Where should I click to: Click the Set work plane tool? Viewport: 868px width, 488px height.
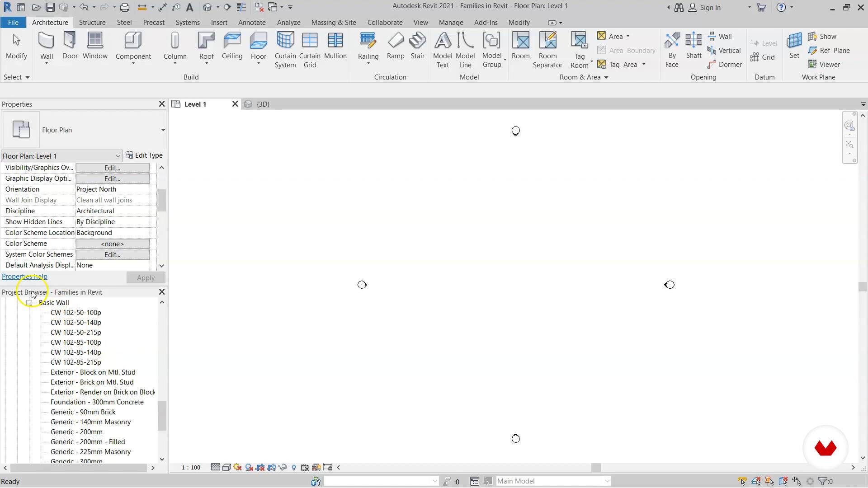[x=794, y=46]
